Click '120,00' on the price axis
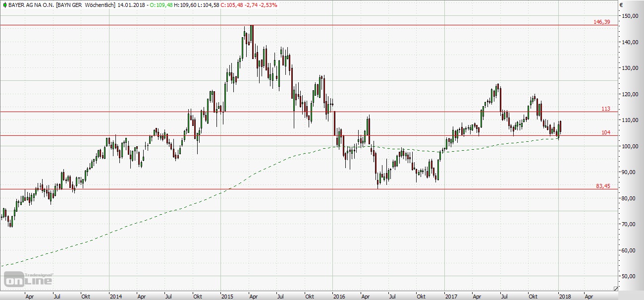 (x=629, y=94)
